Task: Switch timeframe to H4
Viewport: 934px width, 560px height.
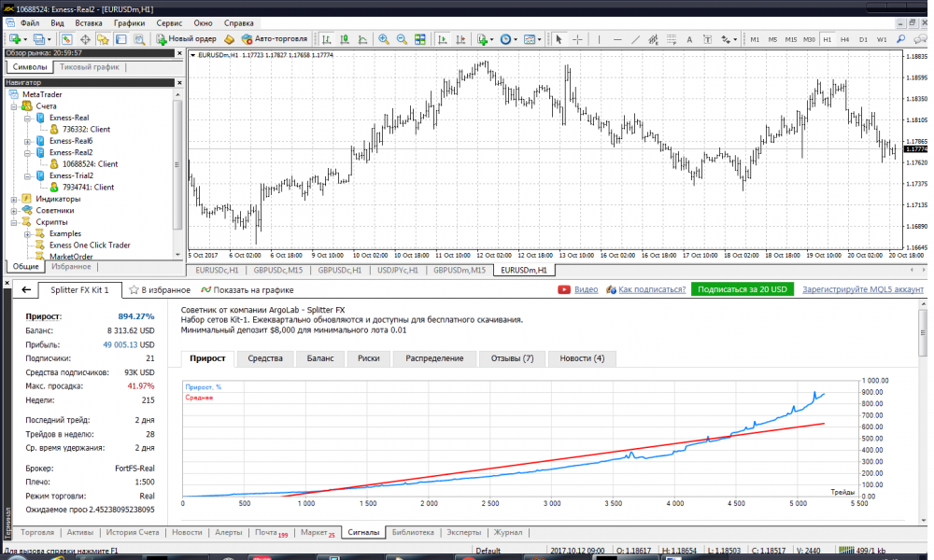Action: pyautogui.click(x=844, y=39)
